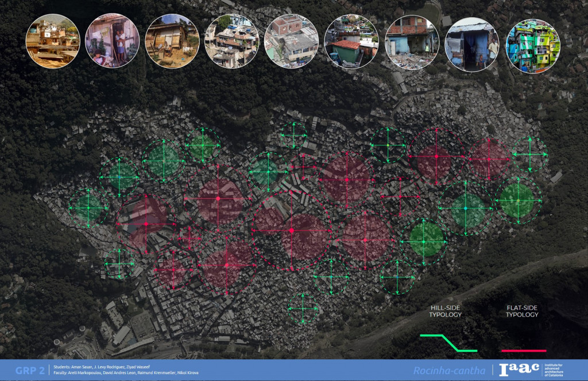
Task: Select the rightmost filled green circle marker
Action: pos(519,199)
